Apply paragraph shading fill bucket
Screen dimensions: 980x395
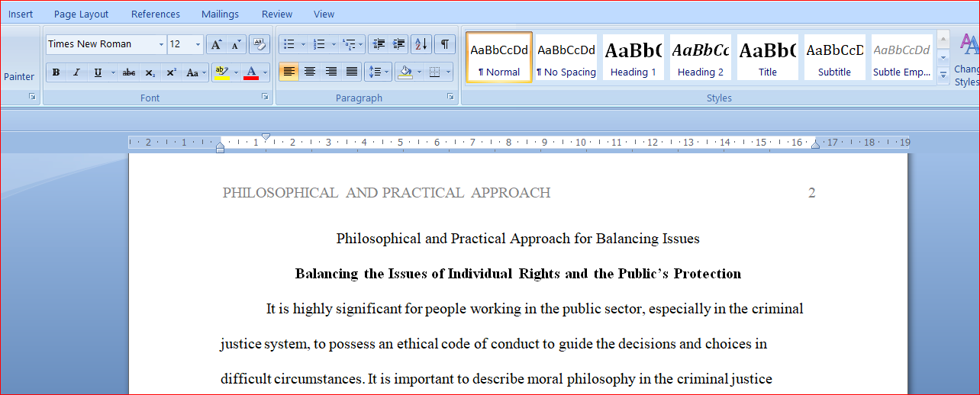(x=405, y=72)
